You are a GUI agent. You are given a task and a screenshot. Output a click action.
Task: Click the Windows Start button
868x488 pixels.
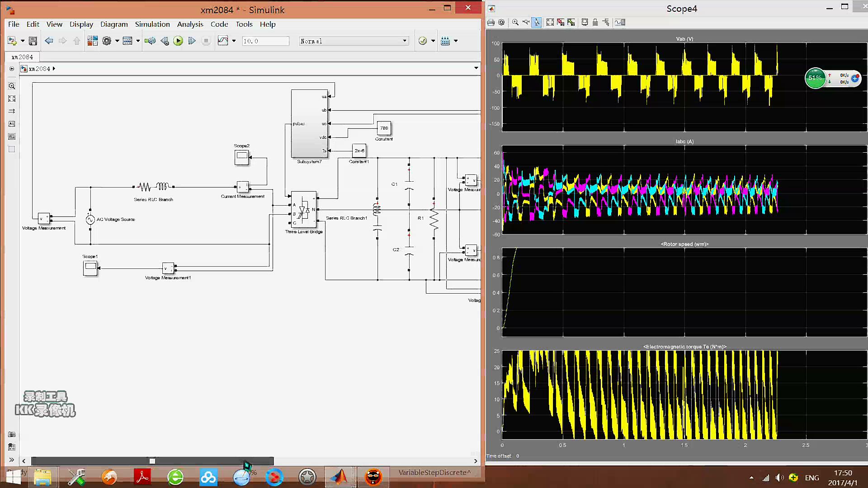14,477
